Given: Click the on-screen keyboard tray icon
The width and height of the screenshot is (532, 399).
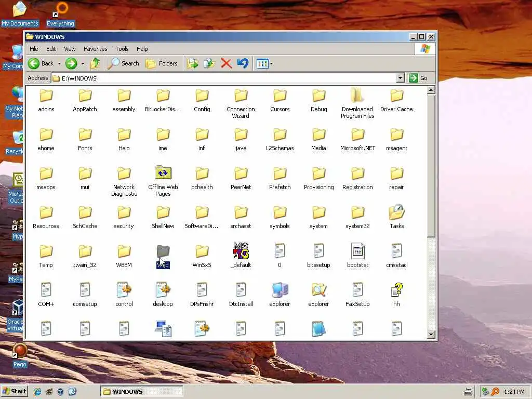Looking at the screenshot, I should click(468, 392).
